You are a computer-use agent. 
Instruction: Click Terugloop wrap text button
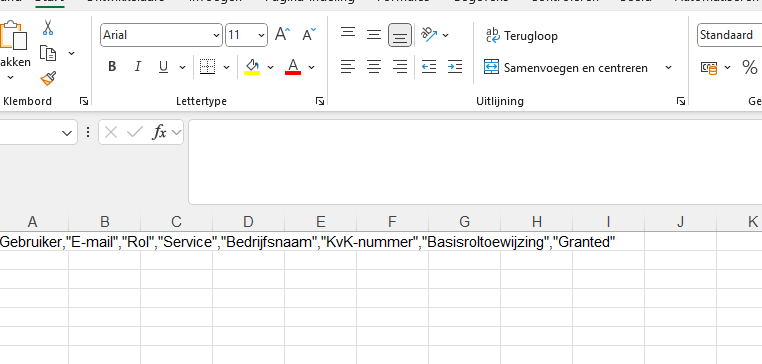point(521,36)
